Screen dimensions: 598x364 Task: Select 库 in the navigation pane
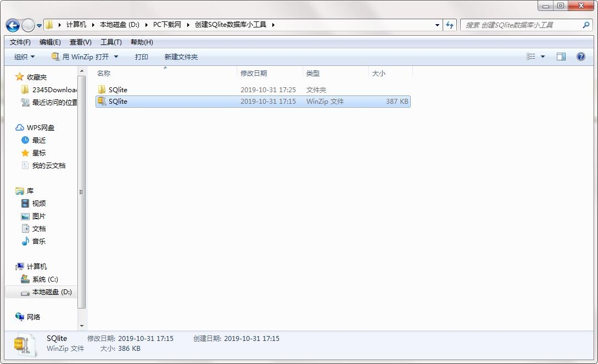click(30, 191)
